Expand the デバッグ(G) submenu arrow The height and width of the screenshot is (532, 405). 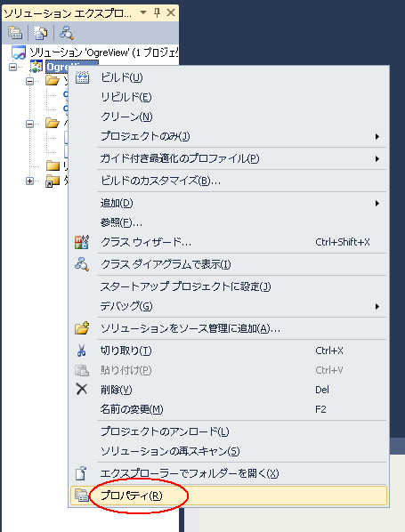(377, 306)
